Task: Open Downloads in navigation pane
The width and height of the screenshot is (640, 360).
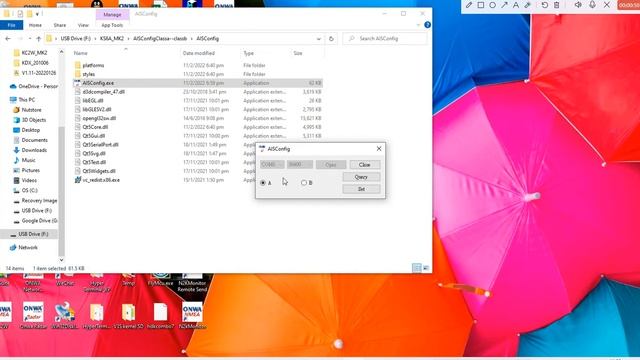Action: coord(34,150)
